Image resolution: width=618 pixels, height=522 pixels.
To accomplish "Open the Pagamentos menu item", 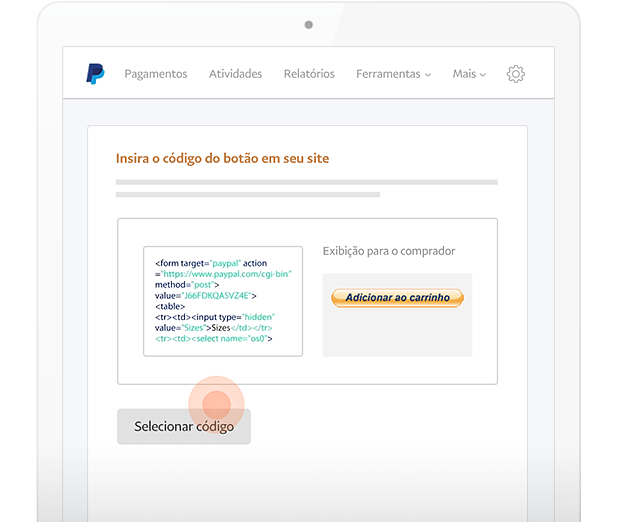I will [x=155, y=74].
